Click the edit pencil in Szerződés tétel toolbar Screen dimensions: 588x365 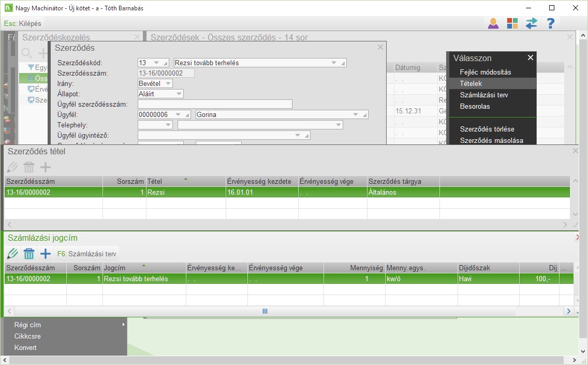click(12, 167)
